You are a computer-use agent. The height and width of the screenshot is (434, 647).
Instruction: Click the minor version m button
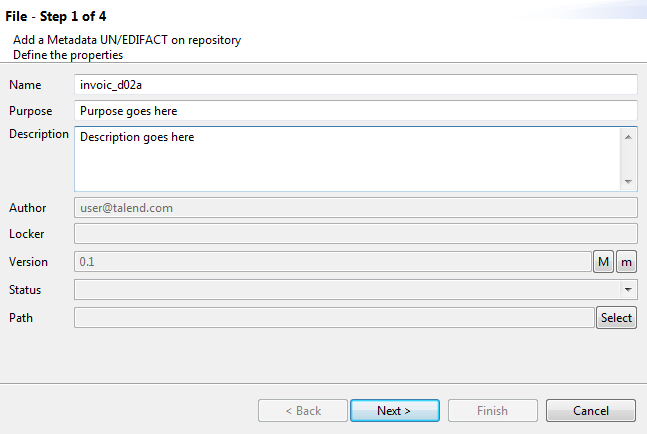(x=626, y=262)
